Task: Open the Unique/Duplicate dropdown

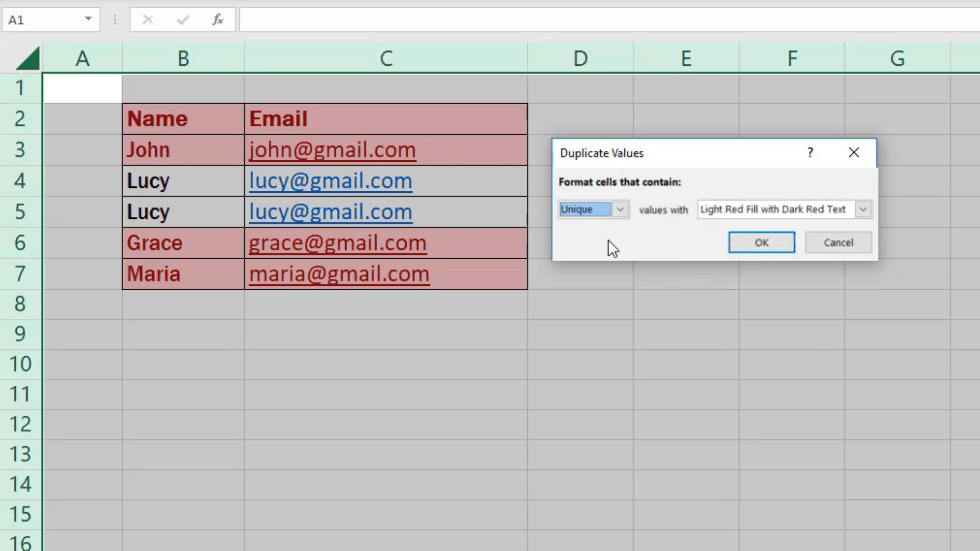Action: 620,209
